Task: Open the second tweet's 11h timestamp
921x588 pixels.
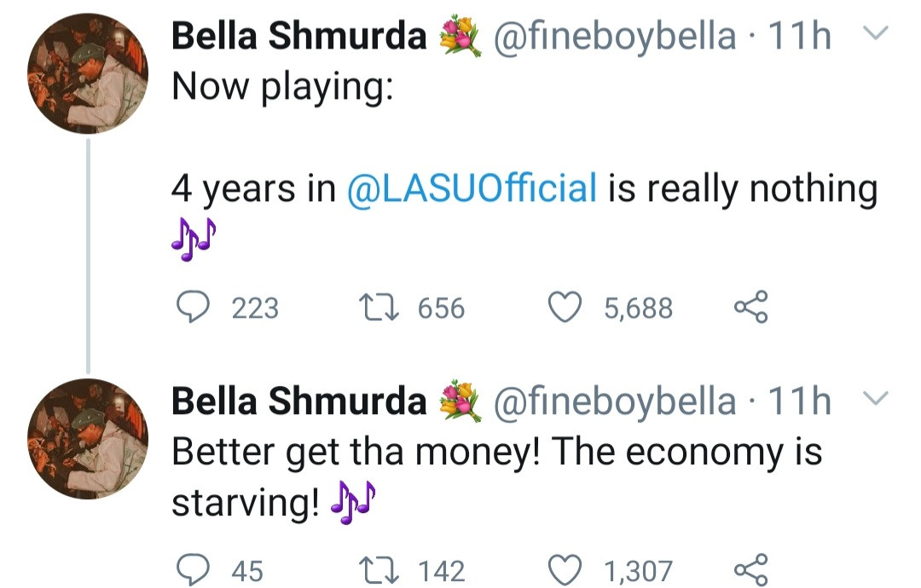Action: (800, 401)
